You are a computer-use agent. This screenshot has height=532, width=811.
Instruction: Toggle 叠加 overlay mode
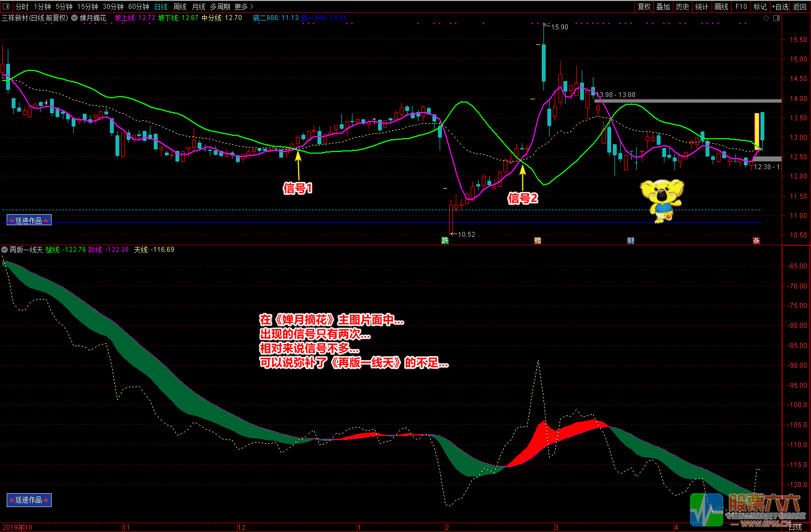pos(663,7)
